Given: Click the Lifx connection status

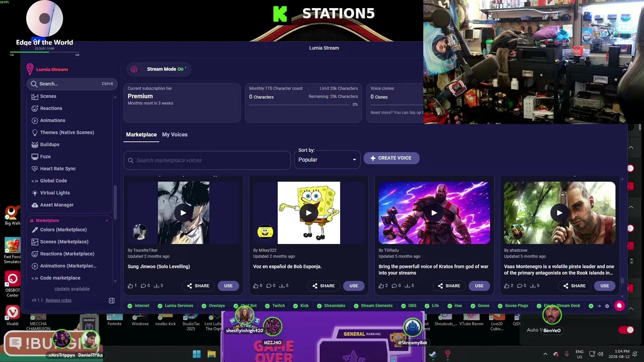Looking at the screenshot, I should tap(432, 306).
